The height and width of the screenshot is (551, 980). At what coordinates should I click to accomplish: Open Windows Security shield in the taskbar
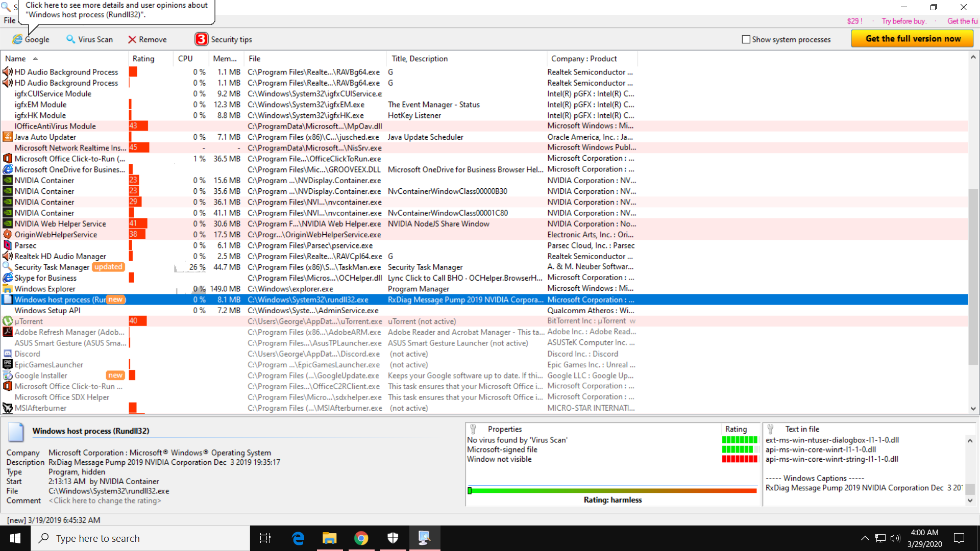click(393, 538)
